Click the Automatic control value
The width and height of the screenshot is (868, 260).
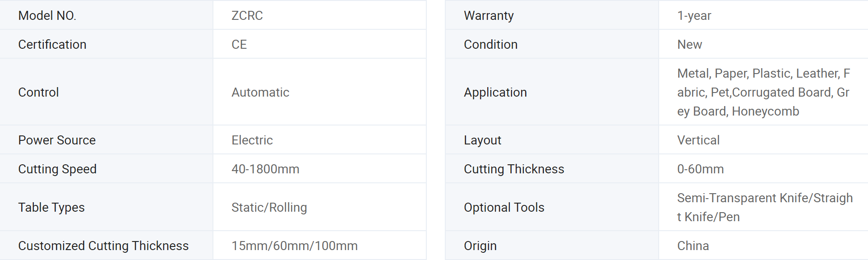[x=260, y=93]
